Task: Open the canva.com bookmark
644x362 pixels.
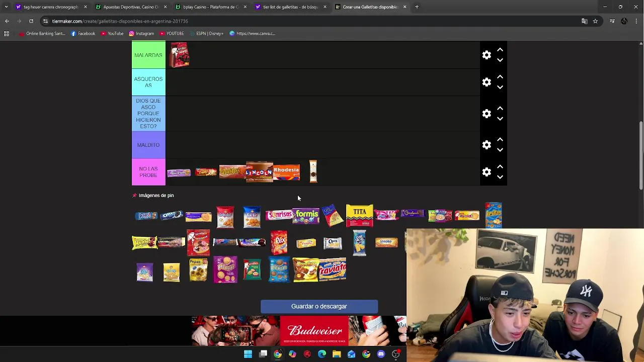Action: click(x=252, y=34)
